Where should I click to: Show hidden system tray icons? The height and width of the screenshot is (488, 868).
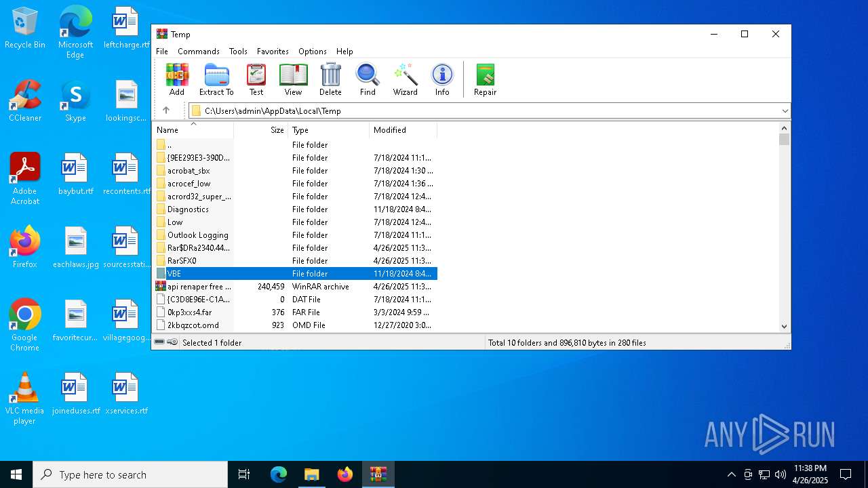731,474
